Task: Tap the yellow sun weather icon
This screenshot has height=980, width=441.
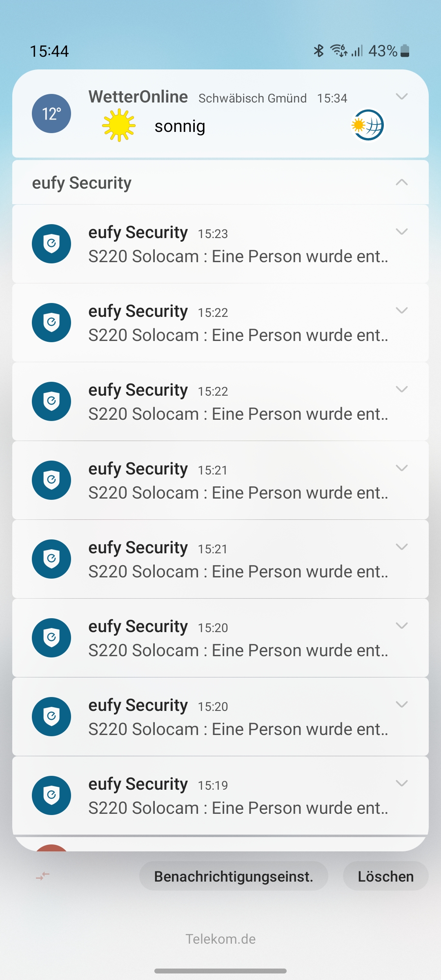Action: 118,125
